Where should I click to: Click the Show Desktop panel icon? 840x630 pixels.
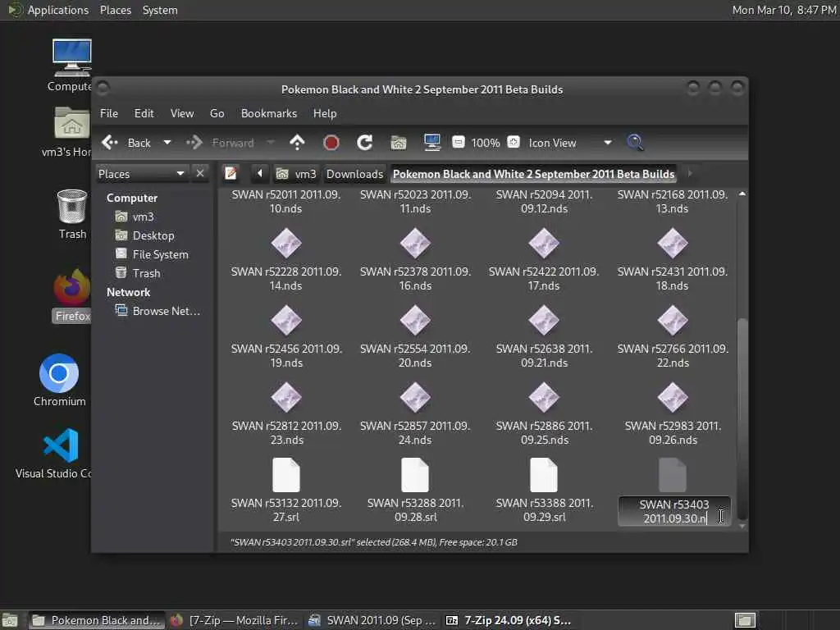click(x=9, y=621)
